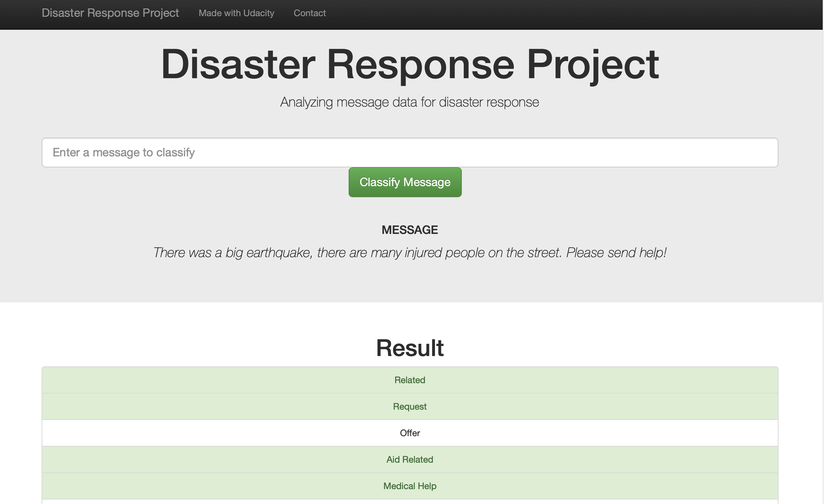This screenshot has width=824, height=504.
Task: Click the Result heading
Action: point(410,348)
